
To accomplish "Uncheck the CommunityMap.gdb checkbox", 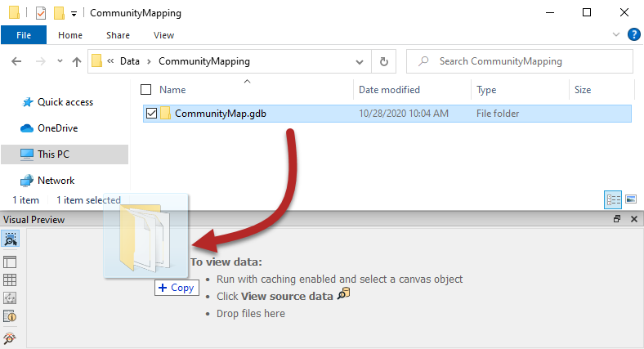I will pyautogui.click(x=151, y=114).
